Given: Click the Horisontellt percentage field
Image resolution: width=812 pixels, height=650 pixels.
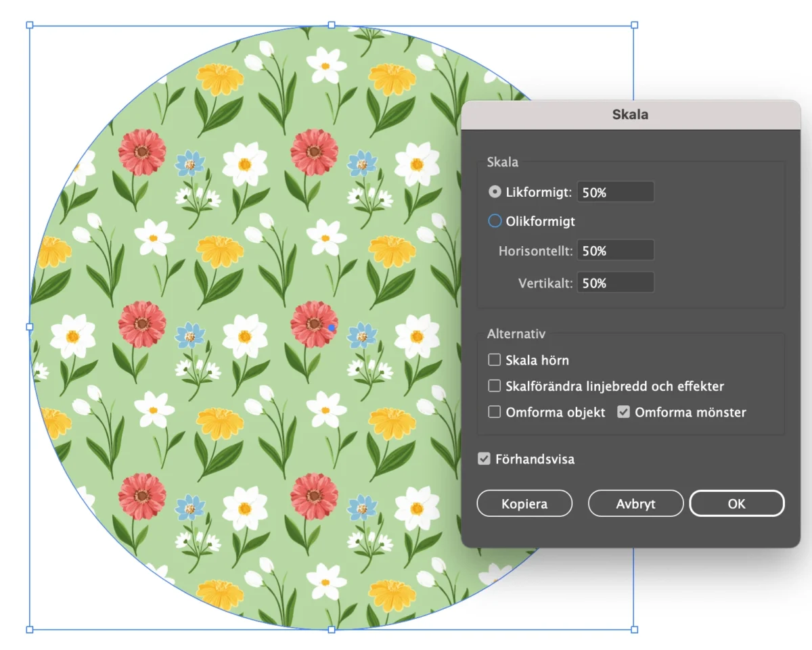Looking at the screenshot, I should (614, 250).
